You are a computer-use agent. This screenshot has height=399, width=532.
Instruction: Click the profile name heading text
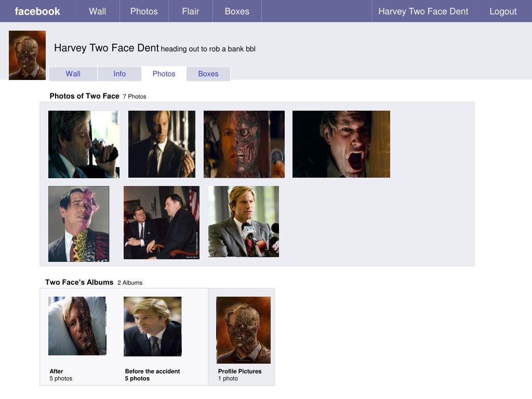point(106,48)
